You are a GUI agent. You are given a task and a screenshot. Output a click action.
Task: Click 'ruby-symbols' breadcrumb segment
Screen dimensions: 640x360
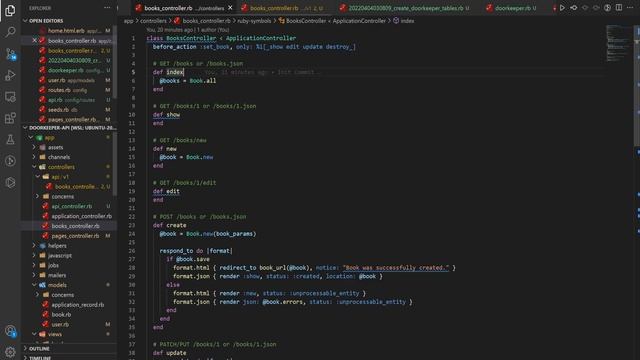pyautogui.click(x=254, y=21)
